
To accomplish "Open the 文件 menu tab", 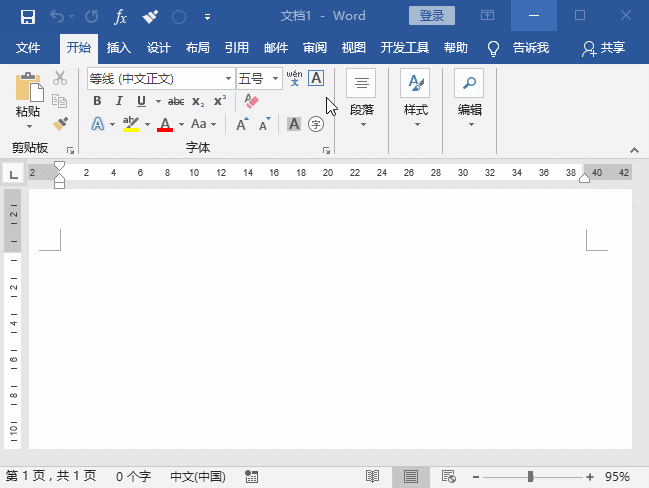I will click(28, 47).
